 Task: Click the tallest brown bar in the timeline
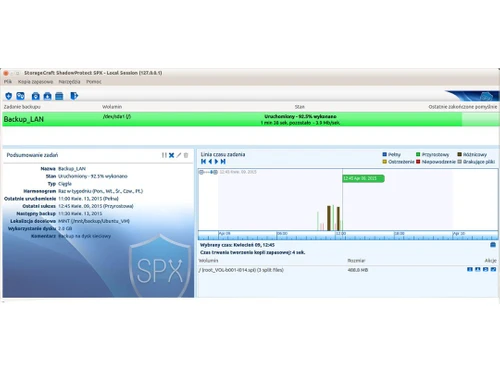click(x=329, y=218)
